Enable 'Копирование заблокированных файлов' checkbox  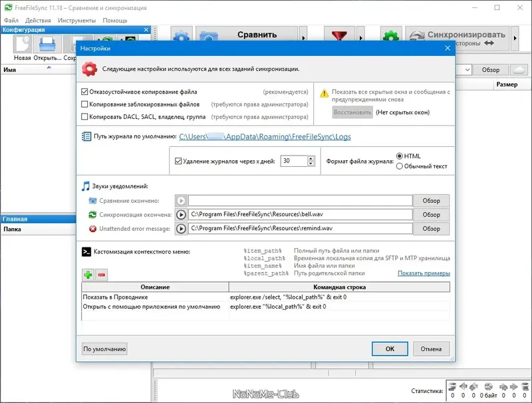tap(84, 104)
